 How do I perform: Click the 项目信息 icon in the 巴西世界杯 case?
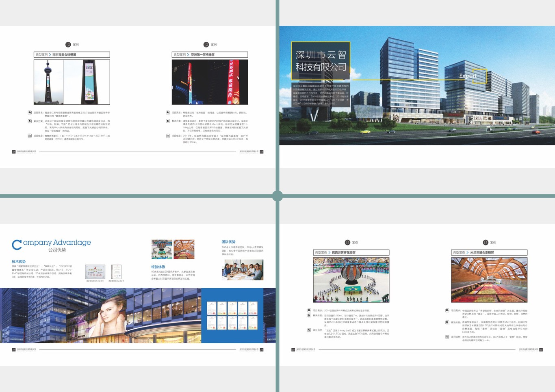pos(309,330)
